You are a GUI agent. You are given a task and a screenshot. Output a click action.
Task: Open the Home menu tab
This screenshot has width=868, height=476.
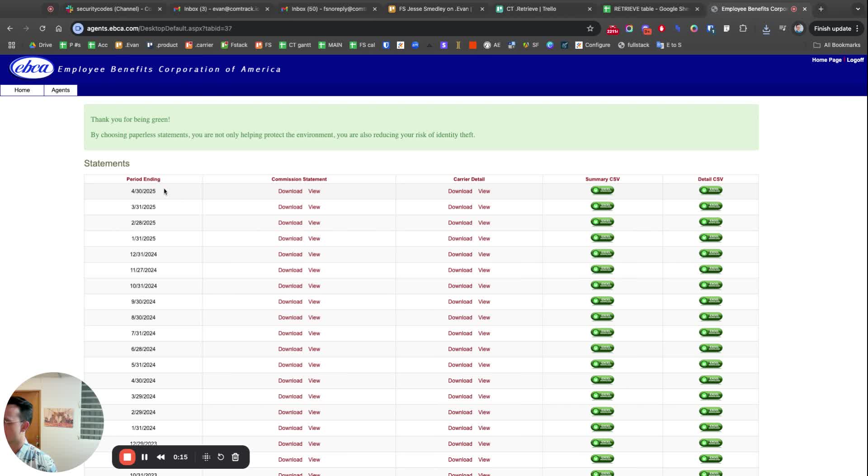click(22, 90)
